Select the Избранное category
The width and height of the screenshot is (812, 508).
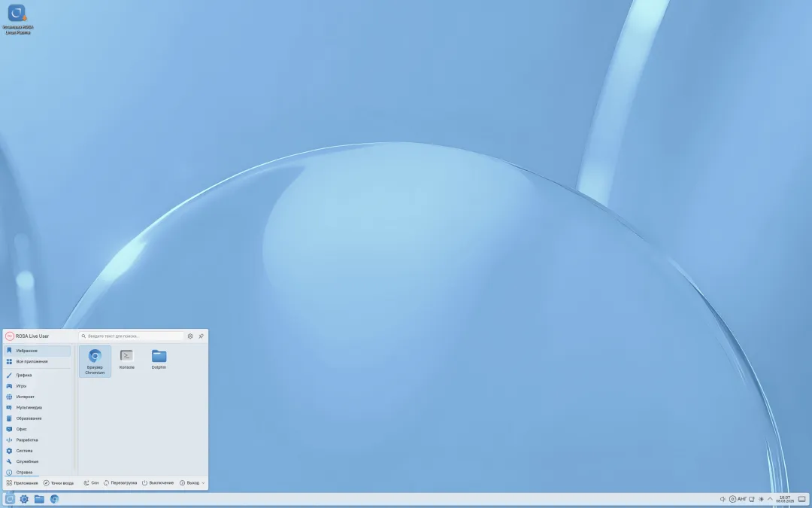38,351
